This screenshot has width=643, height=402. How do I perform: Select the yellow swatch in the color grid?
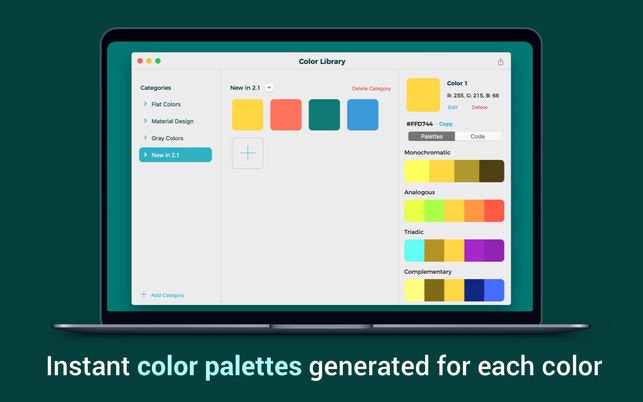[x=248, y=114]
